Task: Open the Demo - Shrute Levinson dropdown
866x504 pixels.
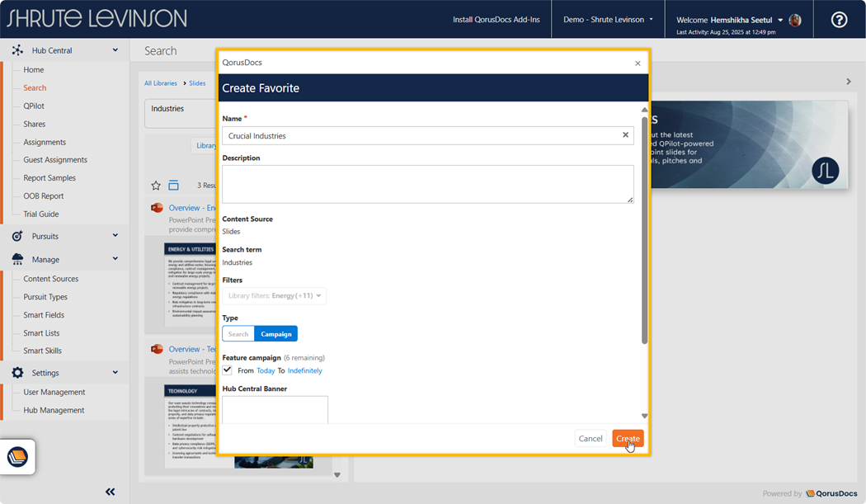Action: pyautogui.click(x=608, y=20)
